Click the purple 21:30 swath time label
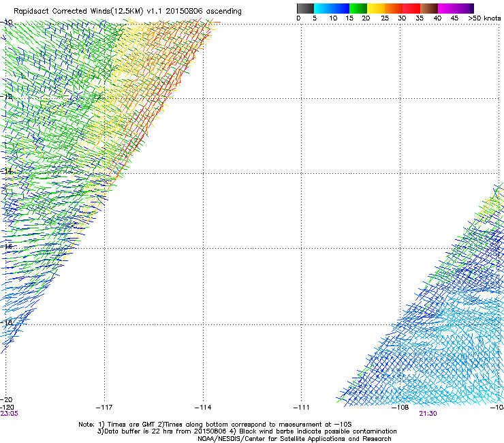 click(428, 414)
